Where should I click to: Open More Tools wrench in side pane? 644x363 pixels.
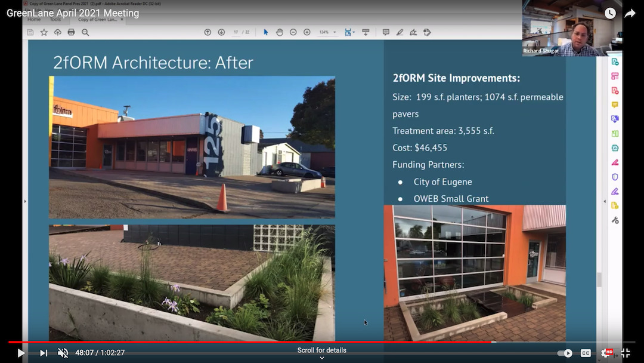pyautogui.click(x=615, y=220)
